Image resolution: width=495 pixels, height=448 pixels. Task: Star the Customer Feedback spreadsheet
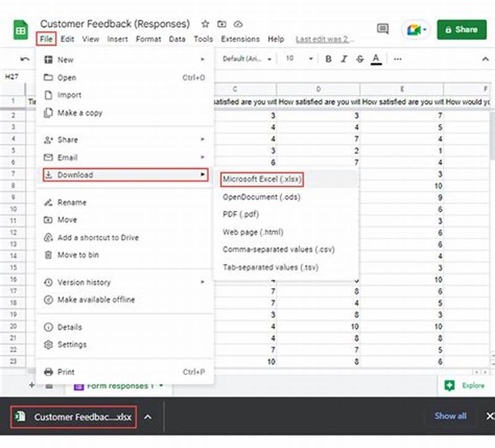coord(204,24)
